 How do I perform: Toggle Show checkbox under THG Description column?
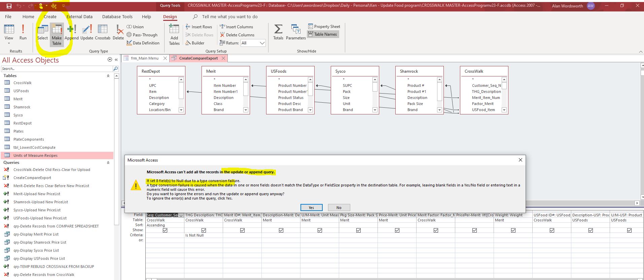pyautogui.click(x=204, y=231)
